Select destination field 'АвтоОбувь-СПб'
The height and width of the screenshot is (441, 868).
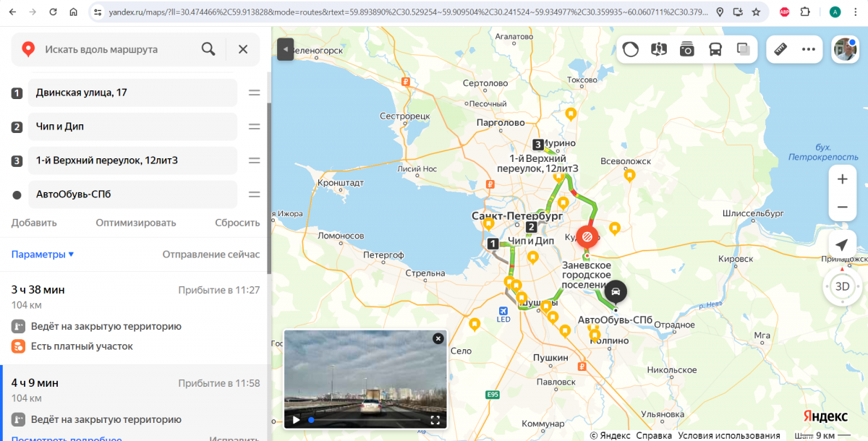[x=132, y=194]
